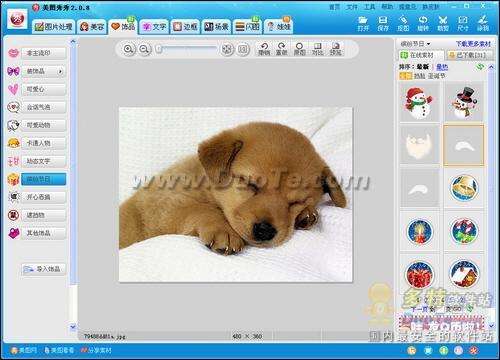
Task: Click the 导入饰品 import button
Action: tap(43, 269)
